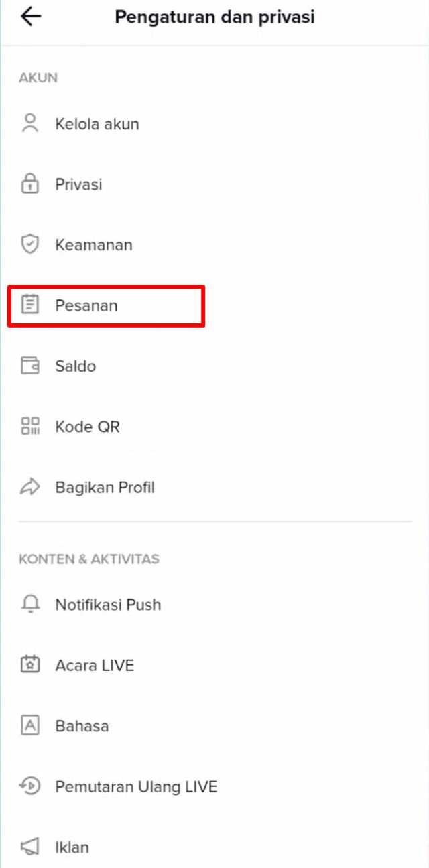Select the Keamanan shield icon
Image resolution: width=429 pixels, height=868 pixels.
[29, 244]
